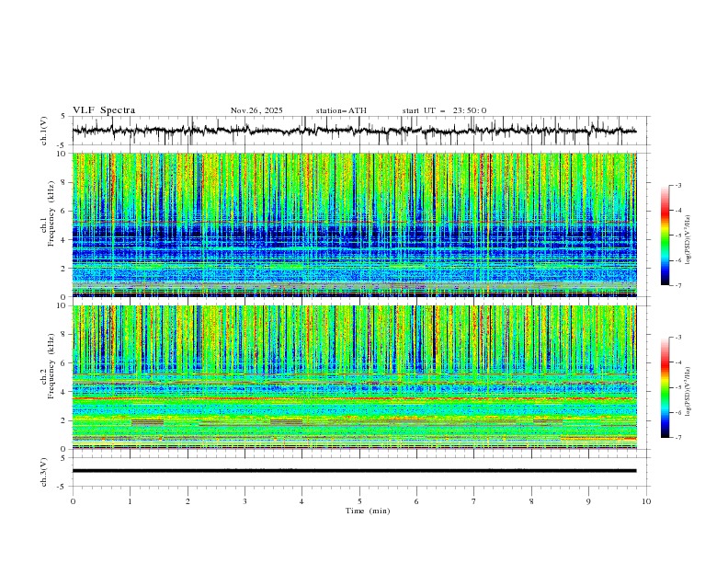Click the 1 minute tick on time axis
The width and height of the screenshot is (728, 563).
click(x=130, y=500)
